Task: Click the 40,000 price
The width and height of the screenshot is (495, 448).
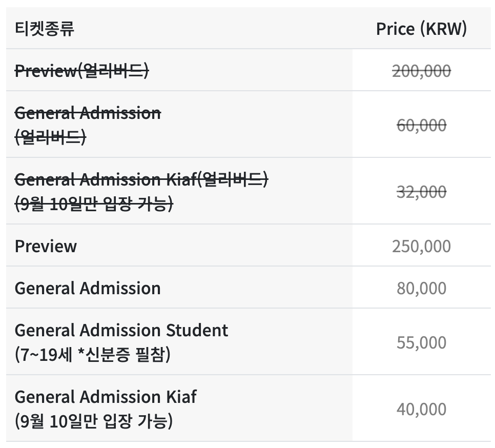Action: tap(421, 409)
